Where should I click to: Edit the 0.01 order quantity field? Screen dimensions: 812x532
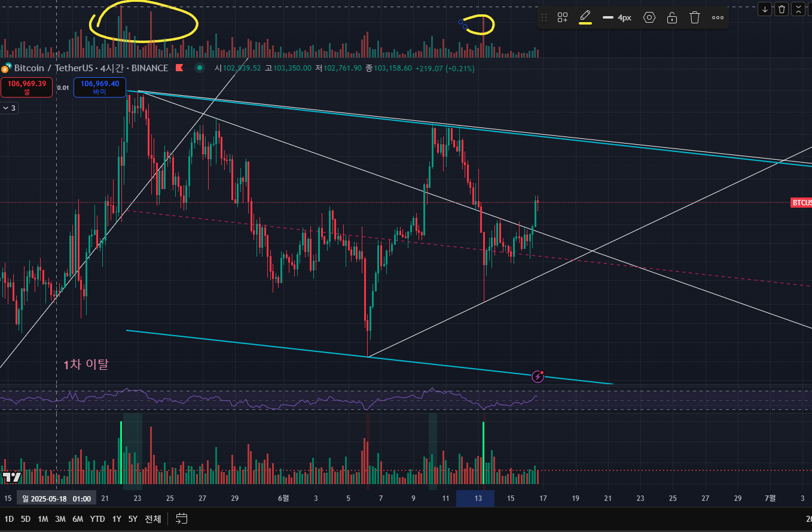[63, 87]
